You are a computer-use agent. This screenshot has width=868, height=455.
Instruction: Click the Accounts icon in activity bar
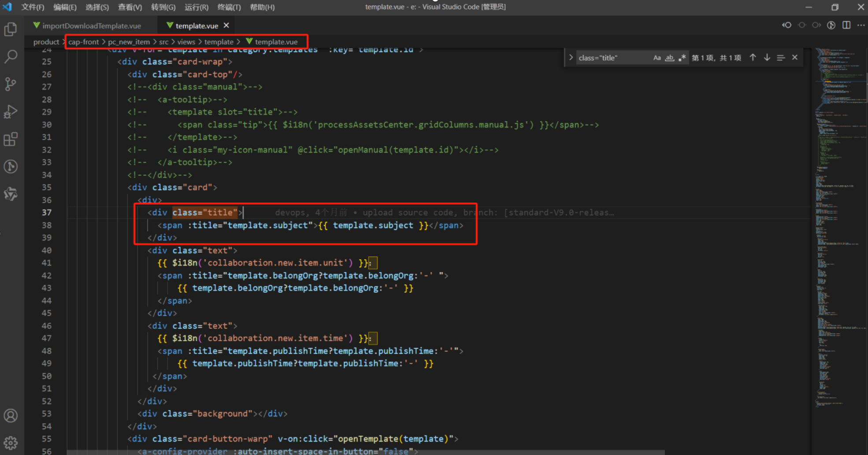coord(11,415)
